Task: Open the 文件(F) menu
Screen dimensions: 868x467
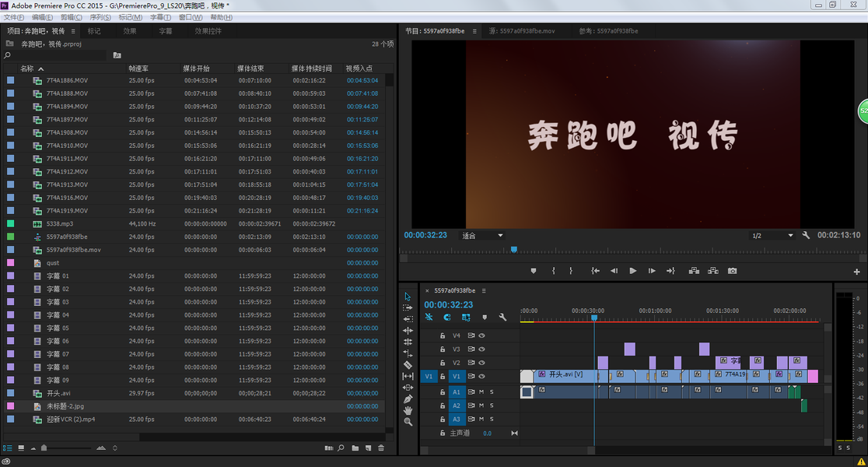Action: (x=14, y=17)
